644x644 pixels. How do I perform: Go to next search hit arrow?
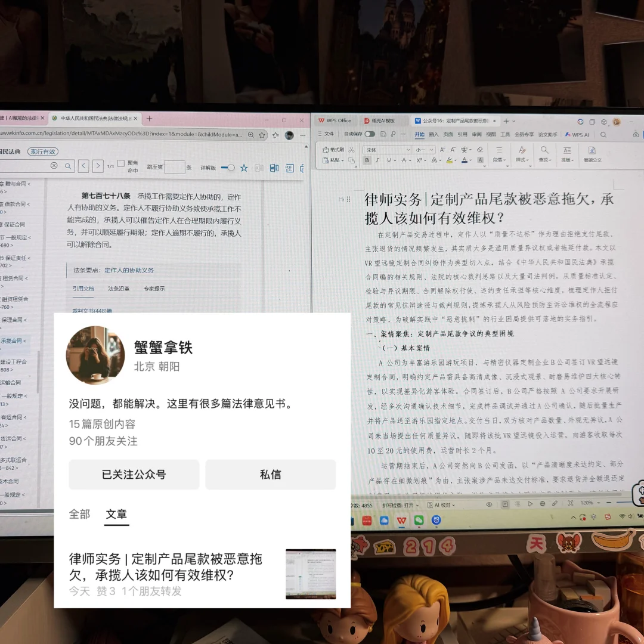[x=98, y=166]
